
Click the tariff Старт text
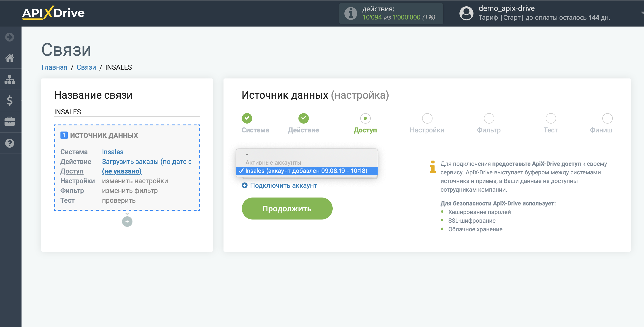coord(512,17)
